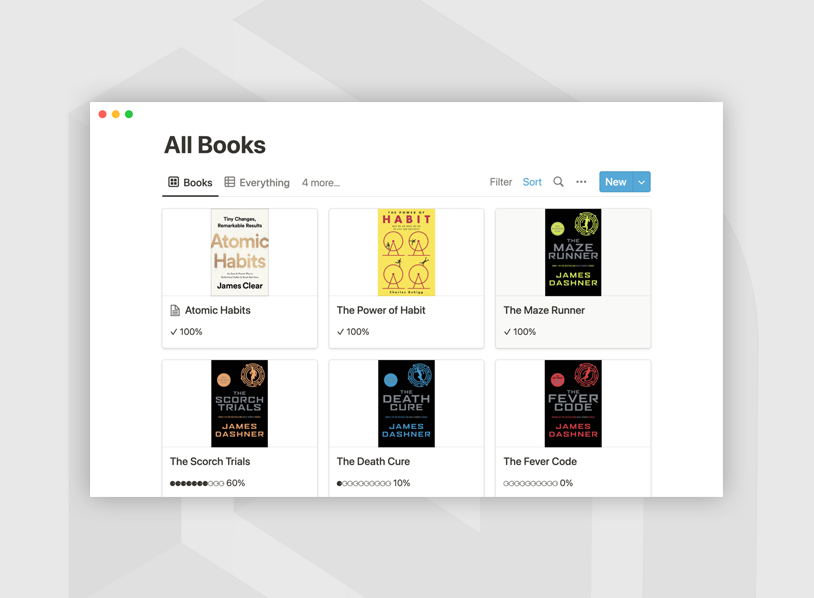Click the Filter button
Image resolution: width=814 pixels, height=598 pixels.
point(500,182)
